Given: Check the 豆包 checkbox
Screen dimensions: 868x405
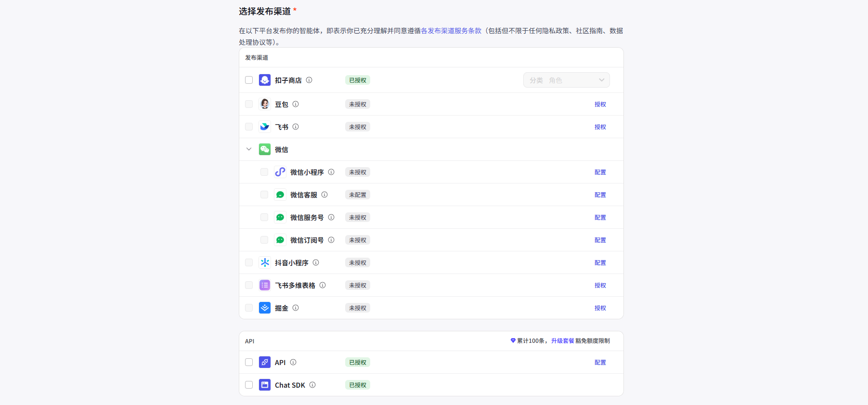Looking at the screenshot, I should tap(249, 104).
